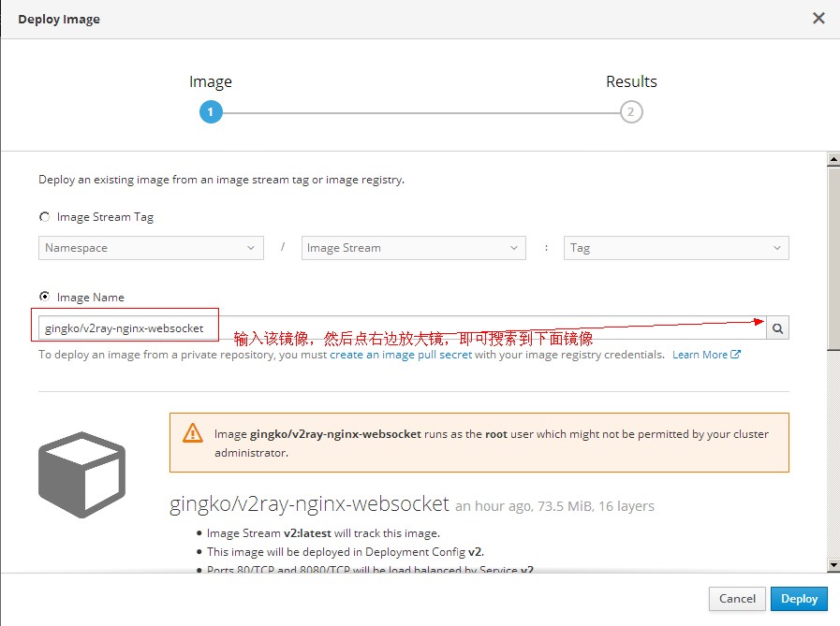Image resolution: width=840 pixels, height=626 pixels.
Task: Click the 'deployed in Deployment Config v2' line
Action: tap(345, 552)
